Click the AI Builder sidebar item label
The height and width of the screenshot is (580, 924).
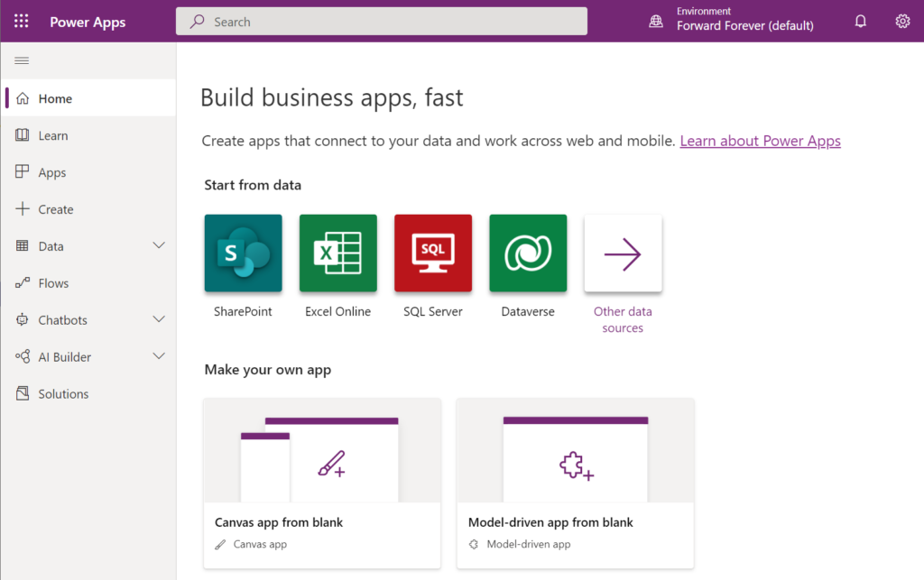tap(64, 357)
